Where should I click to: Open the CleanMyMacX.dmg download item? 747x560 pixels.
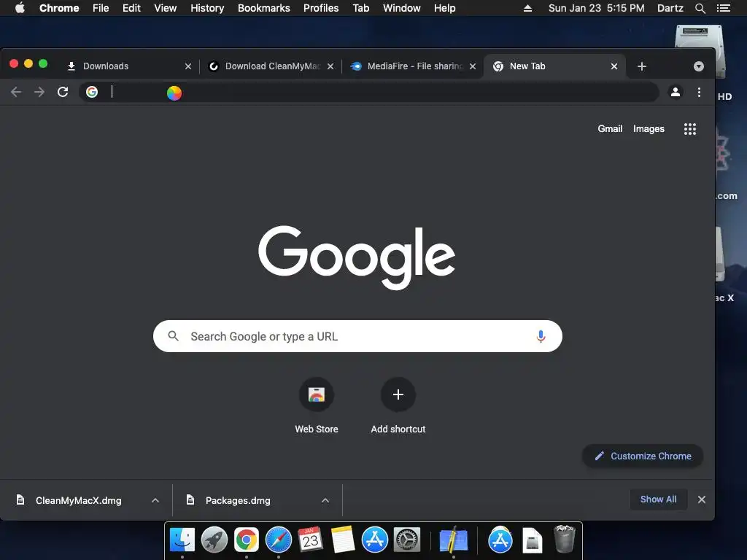(79, 500)
